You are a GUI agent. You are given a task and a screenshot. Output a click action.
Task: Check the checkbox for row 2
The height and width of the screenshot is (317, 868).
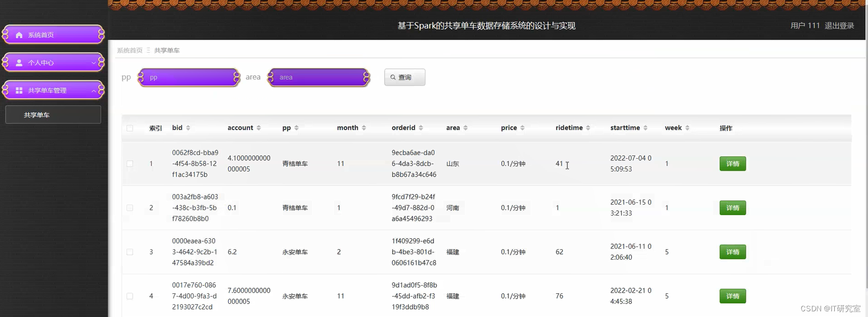click(130, 208)
